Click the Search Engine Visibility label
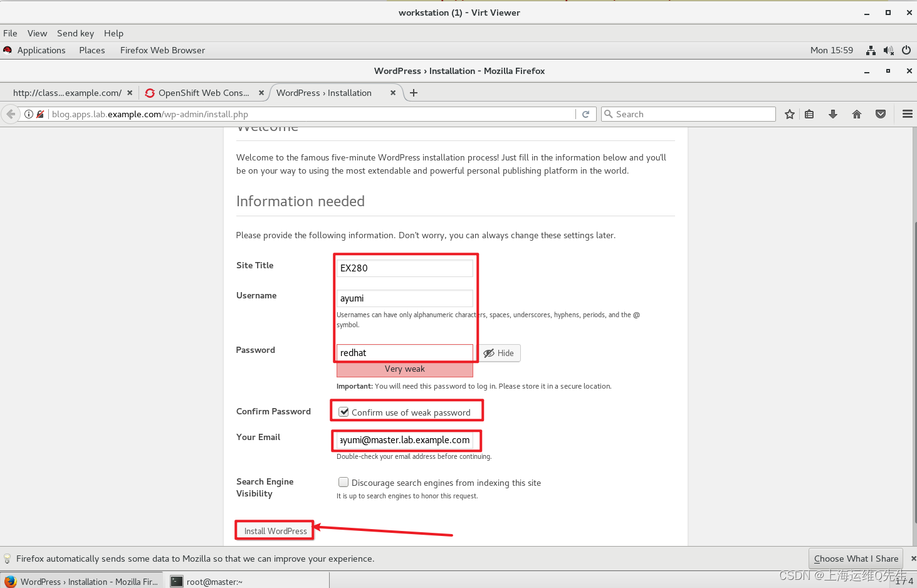The width and height of the screenshot is (917, 588). click(x=265, y=488)
